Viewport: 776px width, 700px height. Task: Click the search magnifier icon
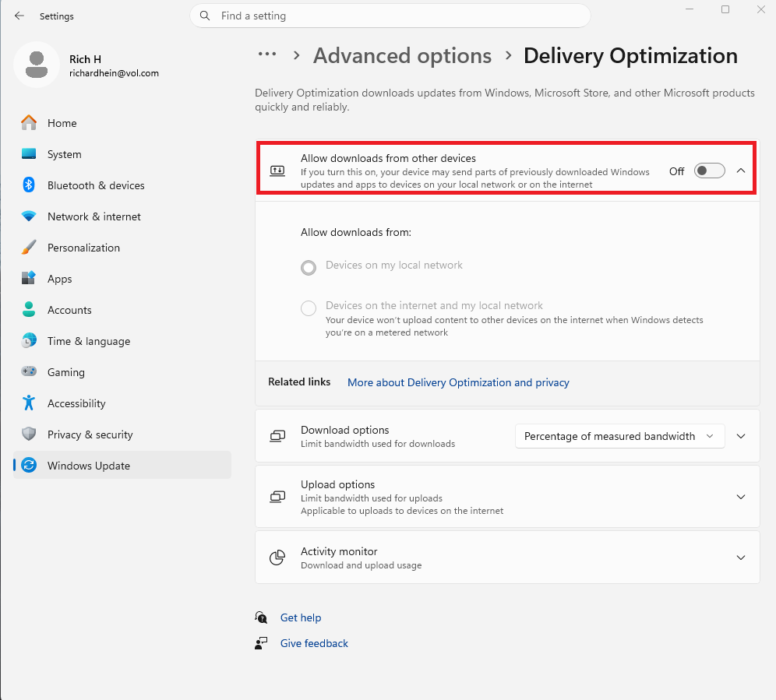point(205,16)
